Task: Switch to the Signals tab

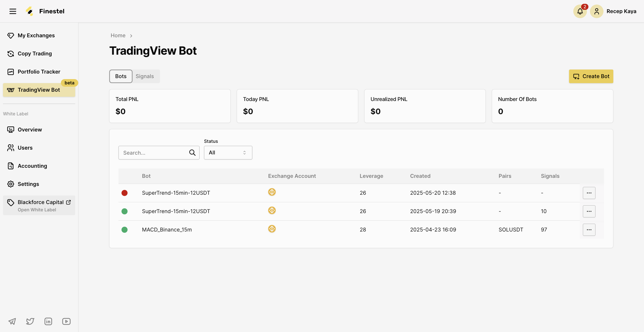Action: coord(145,76)
